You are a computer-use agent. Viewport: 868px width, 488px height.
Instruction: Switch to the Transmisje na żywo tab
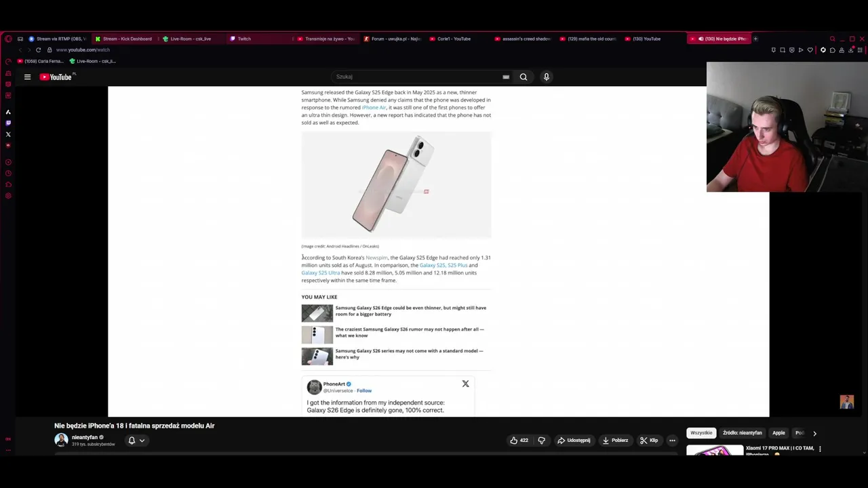coord(327,39)
